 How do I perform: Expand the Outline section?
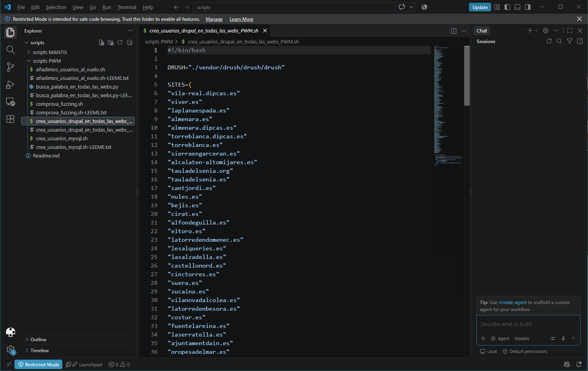tap(38, 340)
